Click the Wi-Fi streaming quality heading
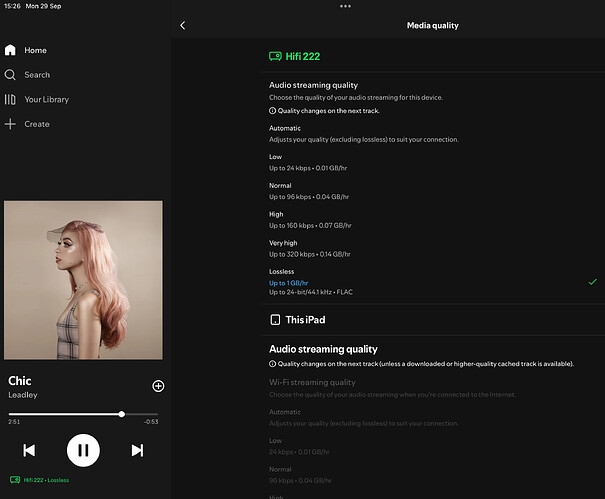The height and width of the screenshot is (499, 605). 312,382
